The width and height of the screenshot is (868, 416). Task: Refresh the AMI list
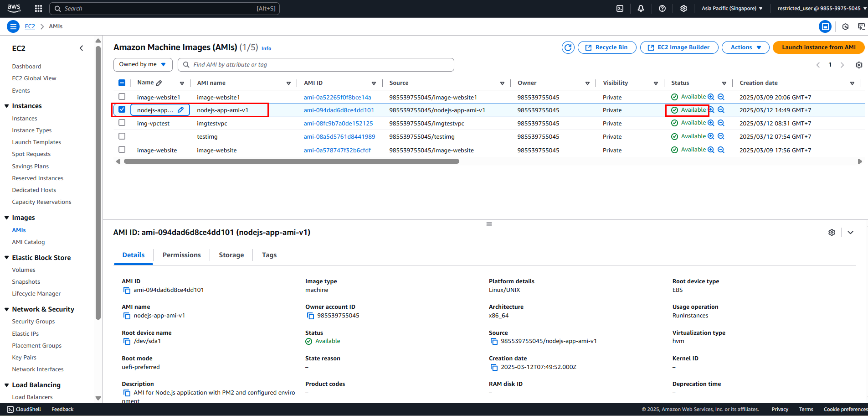pyautogui.click(x=568, y=47)
